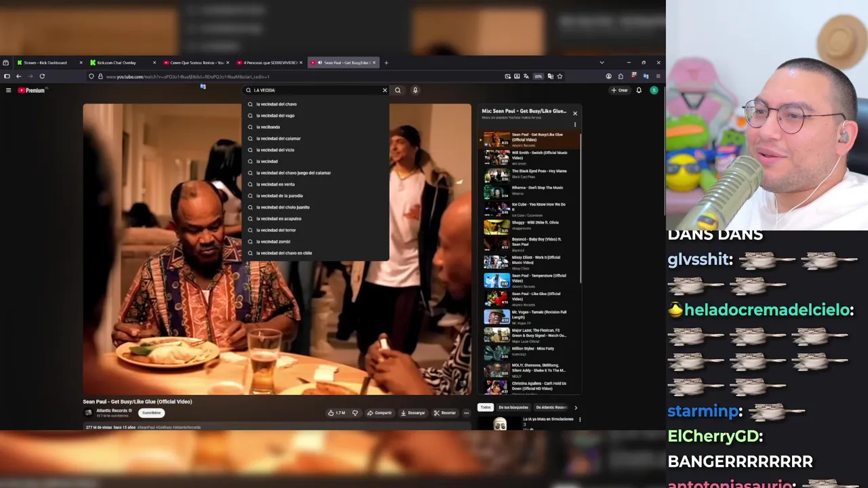Image resolution: width=868 pixels, height=488 pixels.
Task: Clear the search text with the X icon
Action: (384, 90)
